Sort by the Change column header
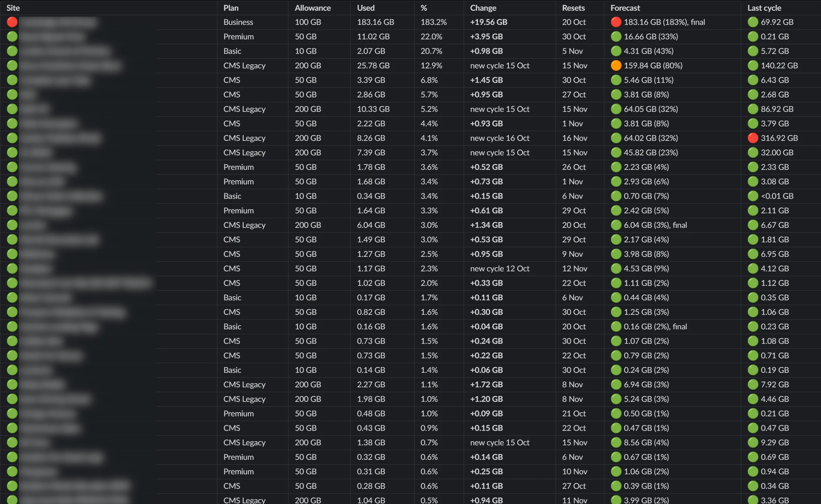Viewport: 821px width, 504px height. 483,8
